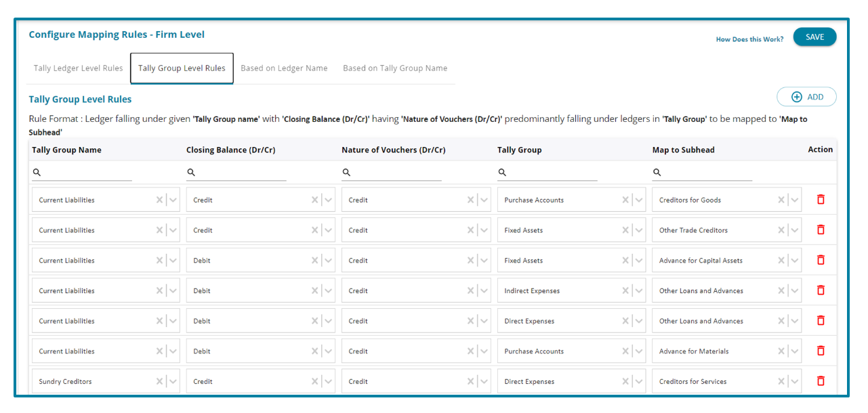Go to Based on Tally Group Name tab

click(395, 68)
